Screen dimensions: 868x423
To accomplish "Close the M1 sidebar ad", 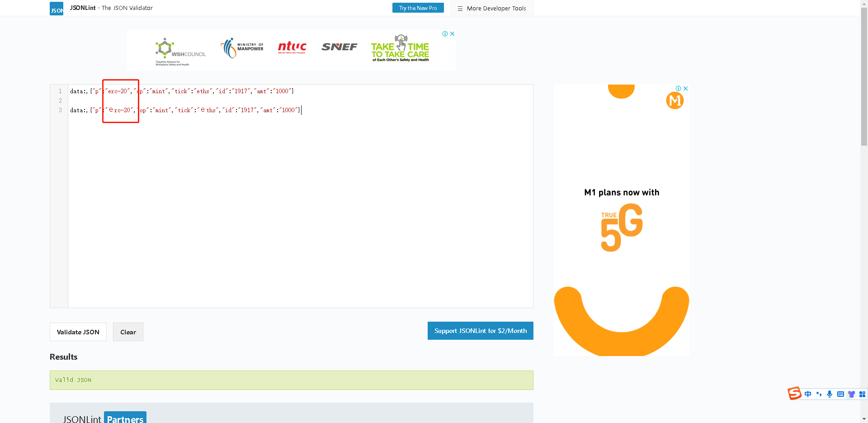I will tap(685, 89).
